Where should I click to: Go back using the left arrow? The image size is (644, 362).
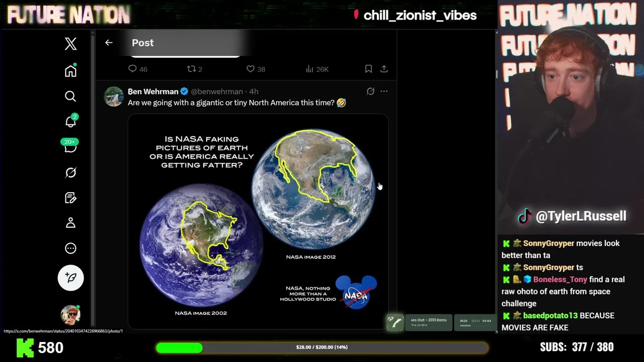tap(109, 43)
